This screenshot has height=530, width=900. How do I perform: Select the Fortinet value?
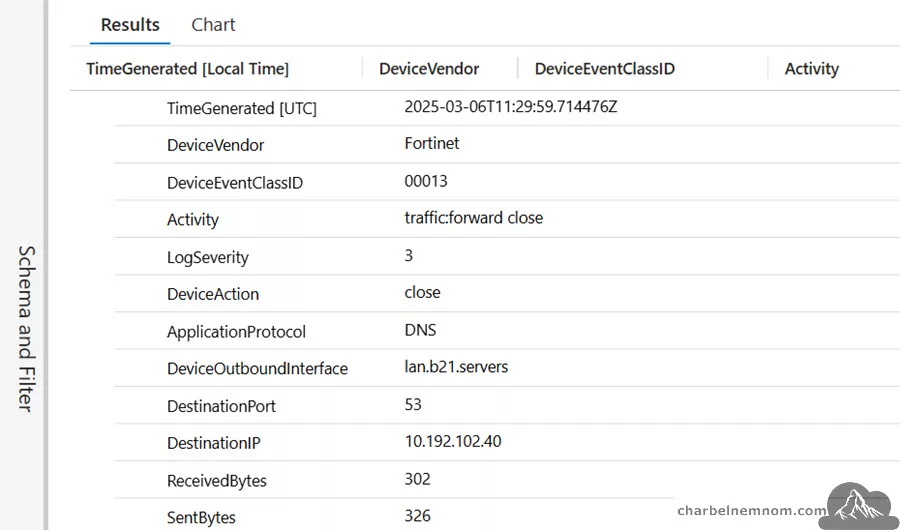432,144
